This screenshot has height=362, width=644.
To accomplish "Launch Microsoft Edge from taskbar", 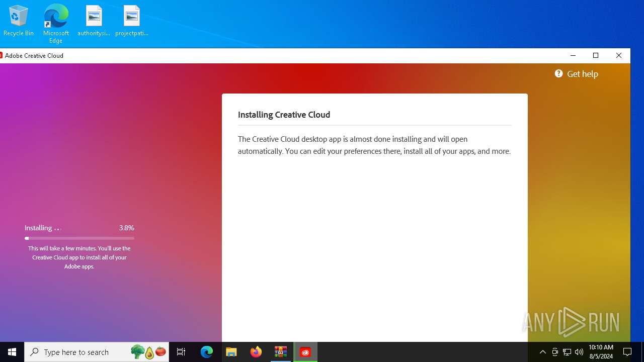I will (x=207, y=352).
